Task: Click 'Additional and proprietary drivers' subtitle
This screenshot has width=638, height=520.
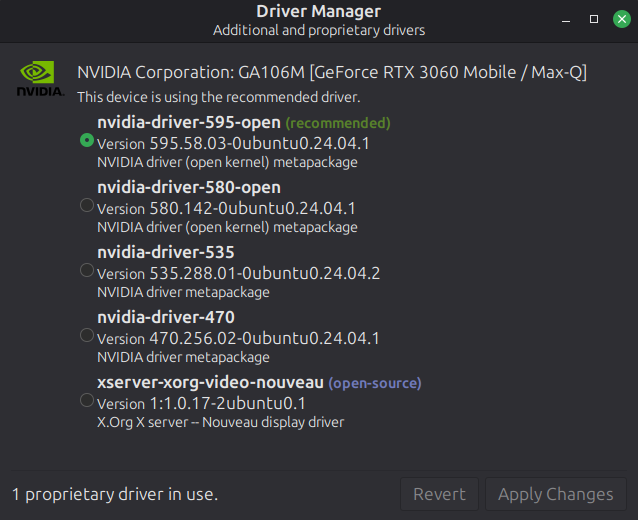Action: point(319,30)
